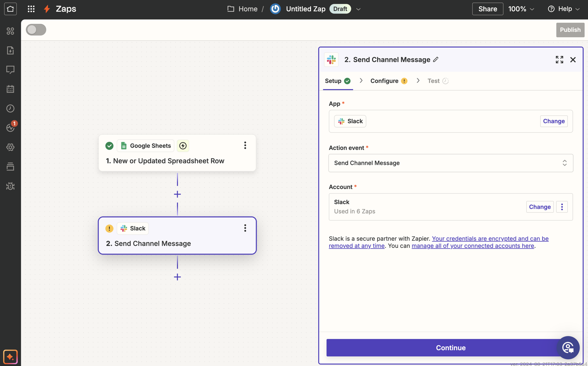
Task: Open the app launcher grid icon
Action: pos(31,9)
